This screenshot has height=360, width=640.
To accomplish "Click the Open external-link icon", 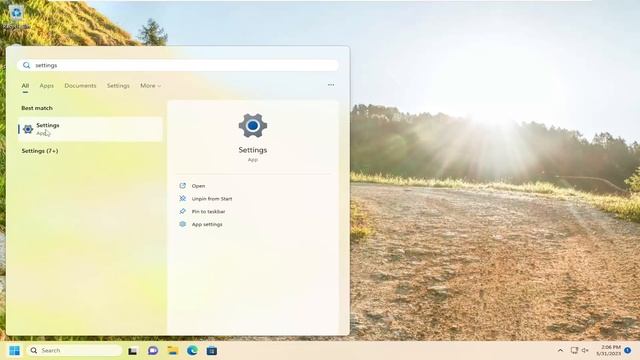I will pos(183,186).
